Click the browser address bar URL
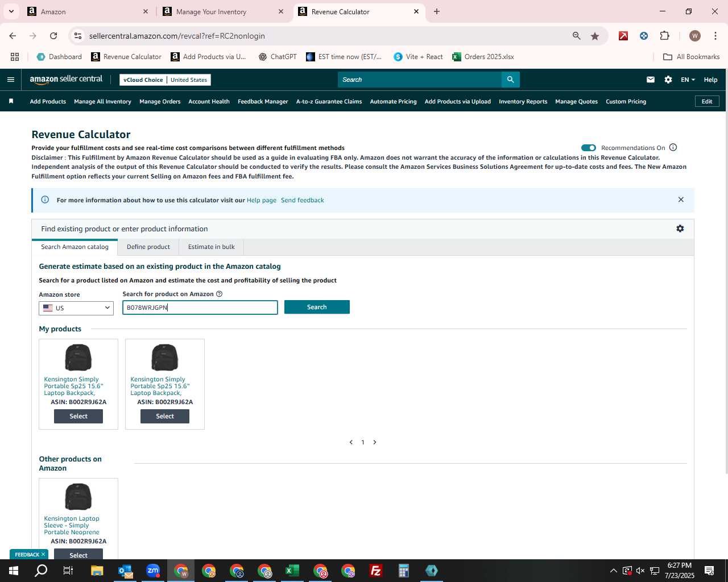The width and height of the screenshot is (728, 582). (177, 36)
